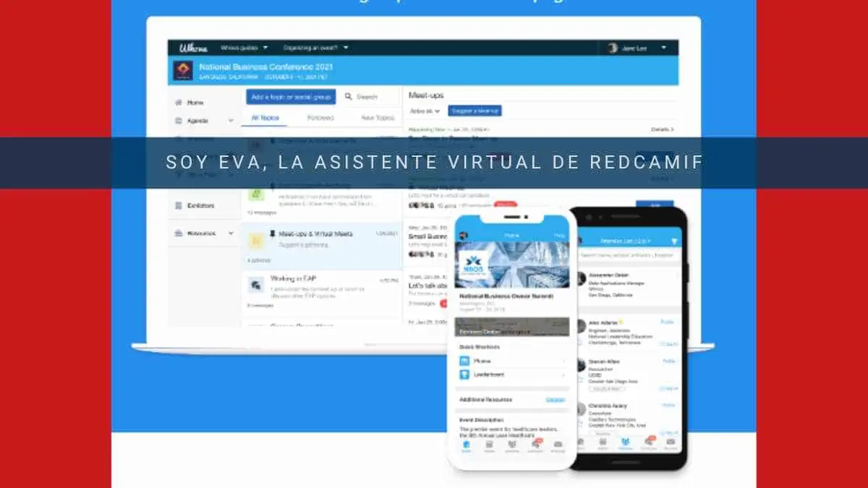Tap the Messages tab icon on the black phone
This screenshot has height=488, width=868.
point(671,442)
